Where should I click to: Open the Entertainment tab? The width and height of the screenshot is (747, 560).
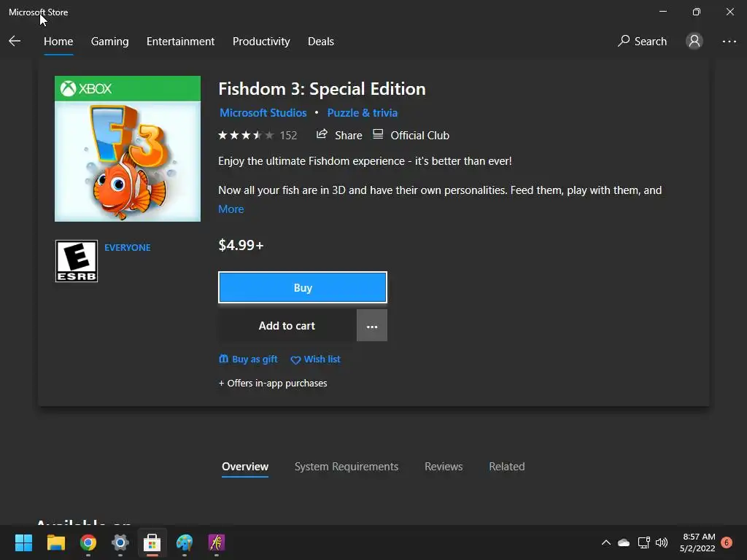[181, 42]
